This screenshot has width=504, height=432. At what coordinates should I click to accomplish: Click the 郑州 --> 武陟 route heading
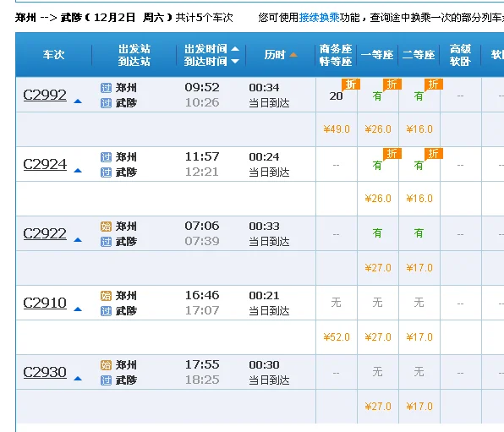pos(48,18)
